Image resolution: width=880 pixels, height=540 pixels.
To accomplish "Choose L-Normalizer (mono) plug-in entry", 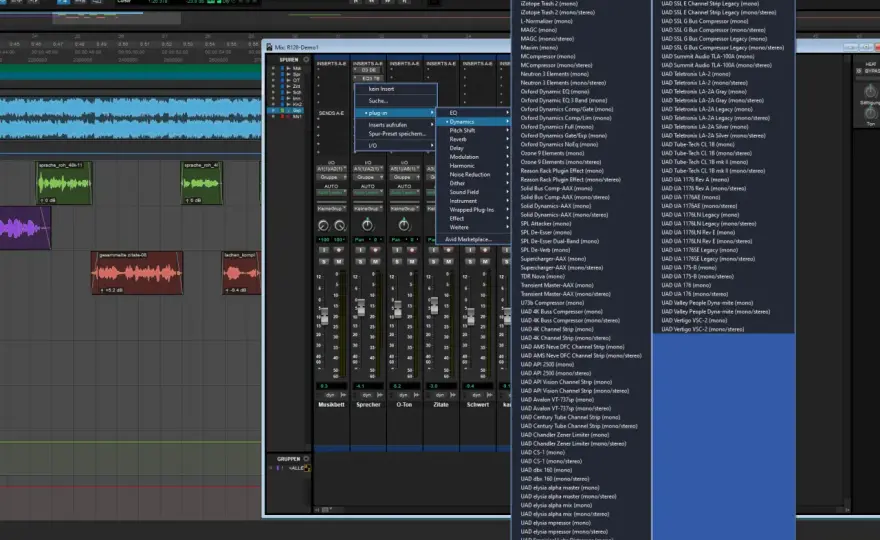I will tap(547, 21).
